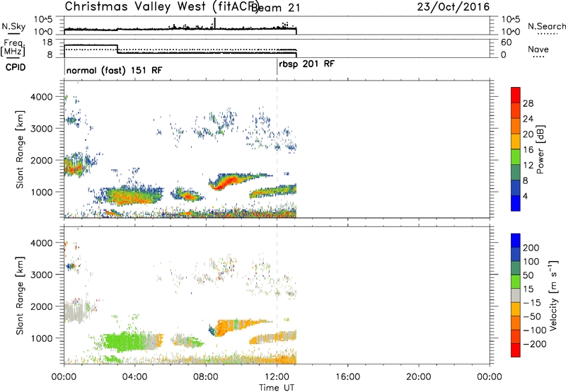Screen dimensions: 566x392
Task: Click the power panel 'Slant Range [km]' label
Action: 20,149
